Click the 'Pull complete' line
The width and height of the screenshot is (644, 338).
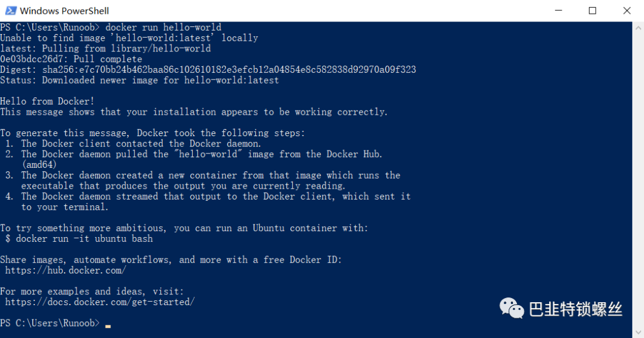click(71, 59)
